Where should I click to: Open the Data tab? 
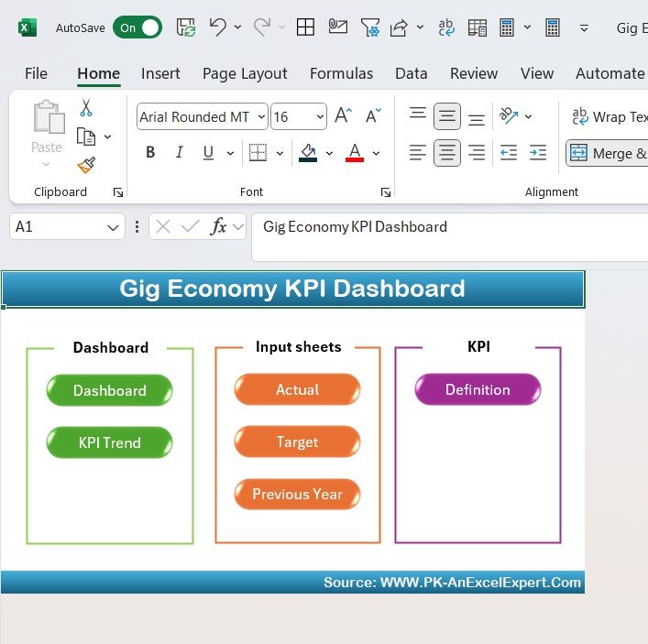point(412,73)
